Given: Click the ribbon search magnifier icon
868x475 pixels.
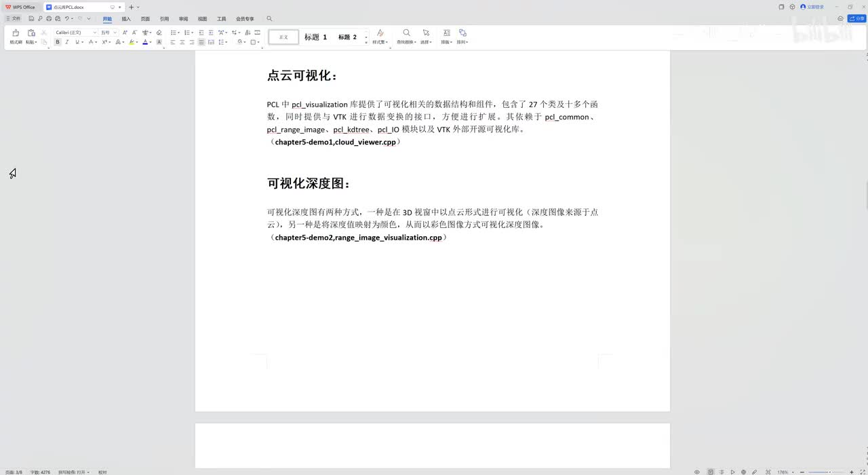Looking at the screenshot, I should pos(269,19).
